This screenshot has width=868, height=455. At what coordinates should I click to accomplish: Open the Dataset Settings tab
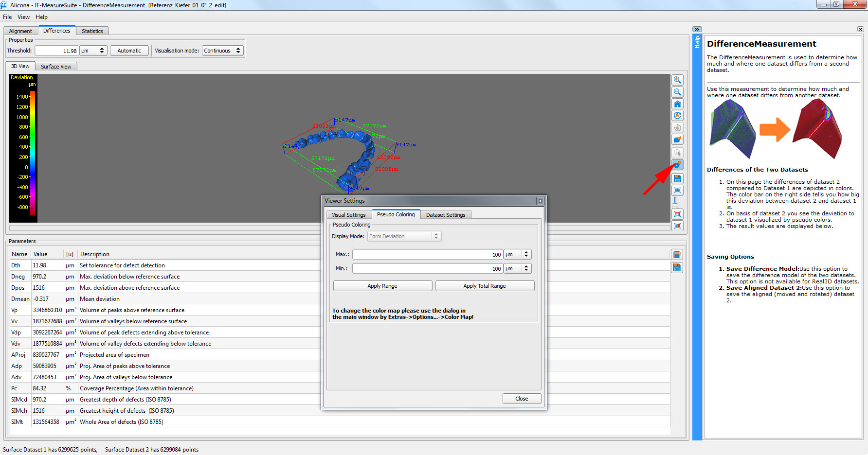click(446, 215)
